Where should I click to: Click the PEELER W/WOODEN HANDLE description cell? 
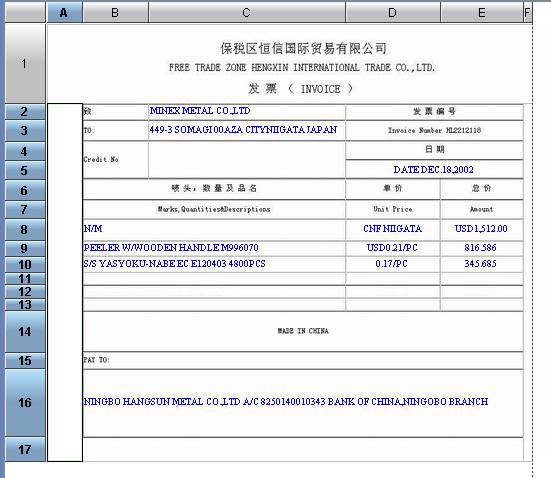(x=214, y=248)
